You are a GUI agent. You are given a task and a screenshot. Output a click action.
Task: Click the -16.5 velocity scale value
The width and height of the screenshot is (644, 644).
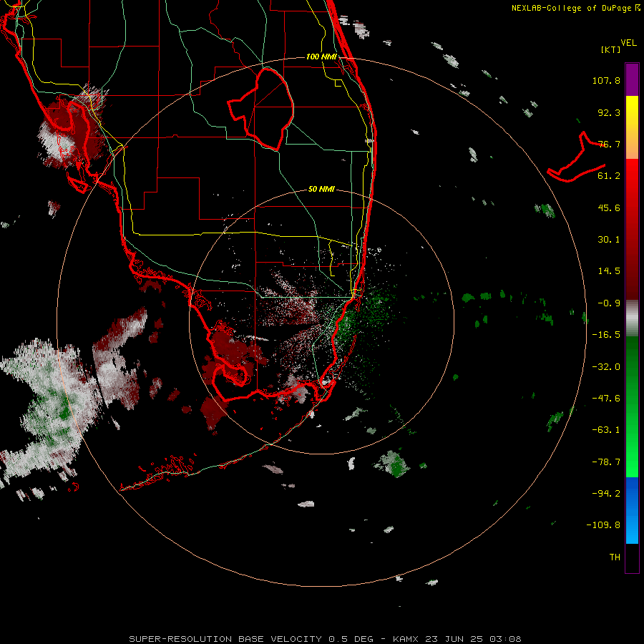coord(606,335)
